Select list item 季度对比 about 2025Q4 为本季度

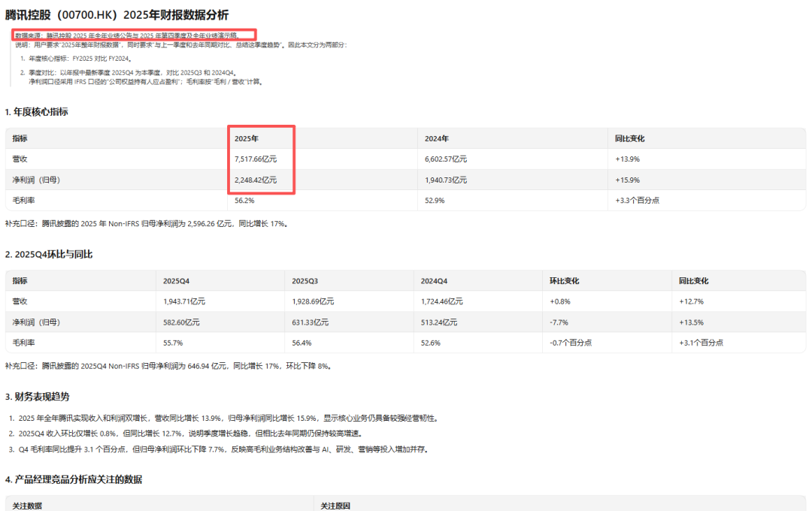133,73
